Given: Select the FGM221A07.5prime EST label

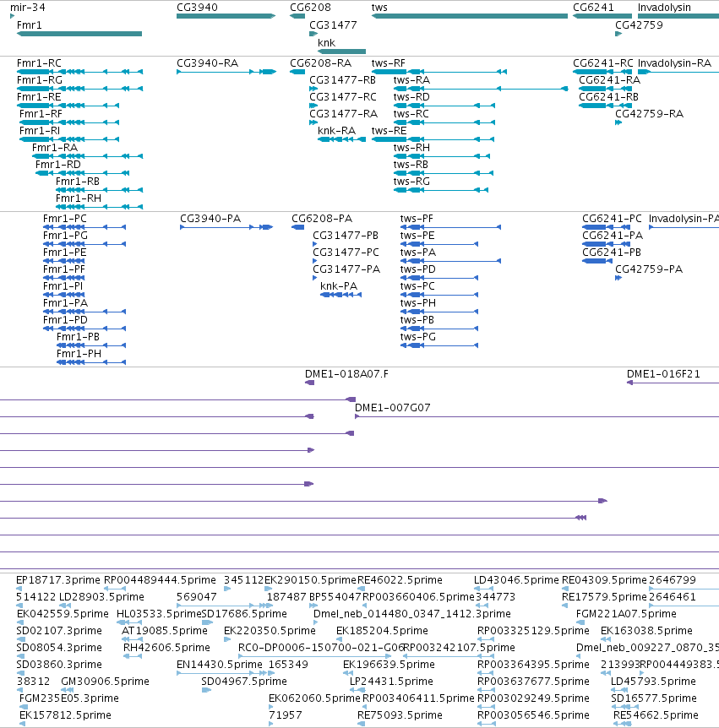Looking at the screenshot, I should pyautogui.click(x=626, y=614).
